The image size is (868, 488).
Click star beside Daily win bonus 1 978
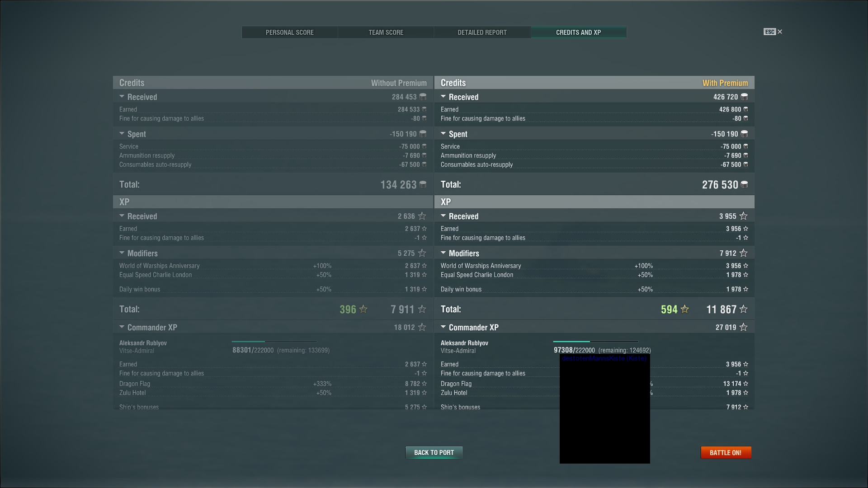coord(745,289)
